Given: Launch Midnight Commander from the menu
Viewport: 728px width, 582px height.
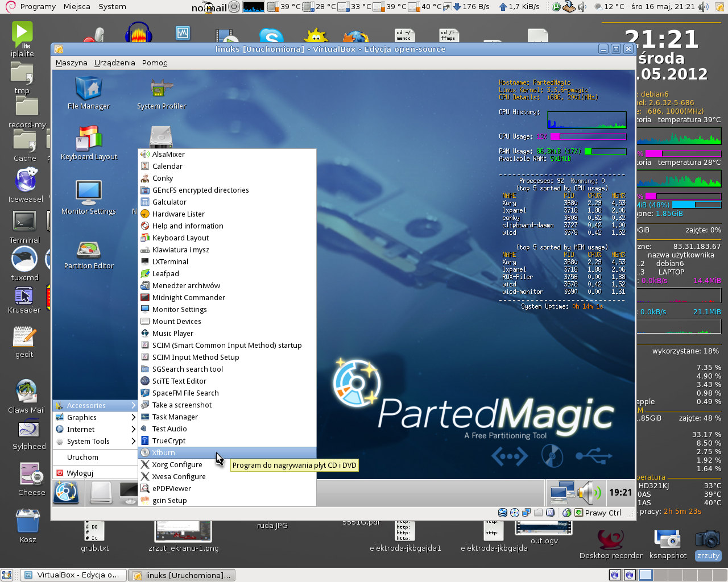Looking at the screenshot, I should click(227, 297).
